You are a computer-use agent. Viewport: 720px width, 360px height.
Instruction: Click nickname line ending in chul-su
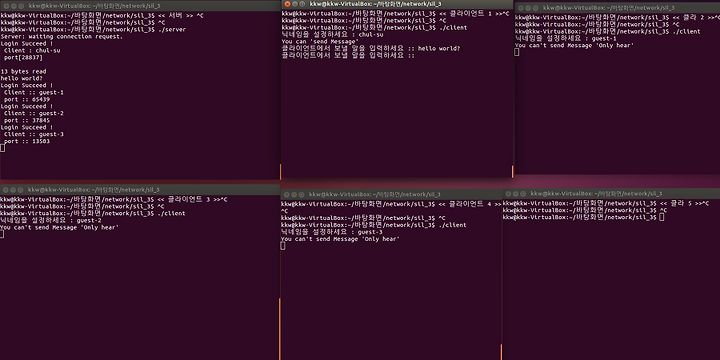tap(332, 34)
